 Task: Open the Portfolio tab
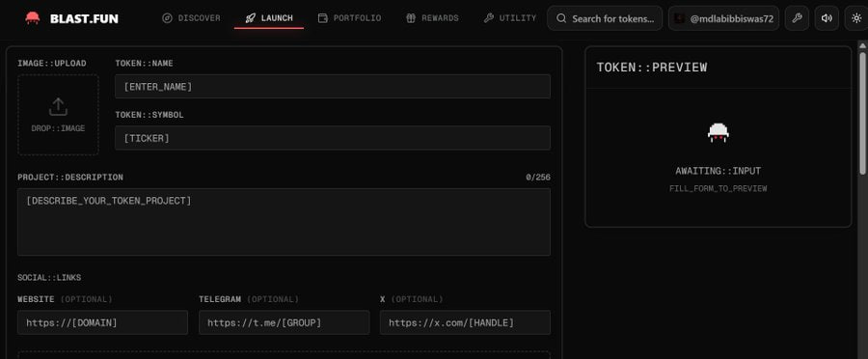click(x=349, y=18)
